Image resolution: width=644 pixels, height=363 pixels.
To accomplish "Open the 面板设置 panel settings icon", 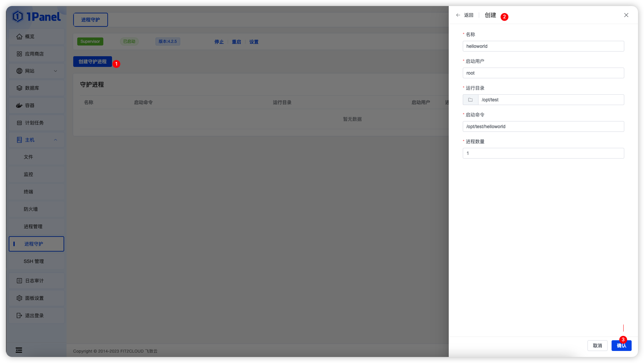I will click(19, 298).
